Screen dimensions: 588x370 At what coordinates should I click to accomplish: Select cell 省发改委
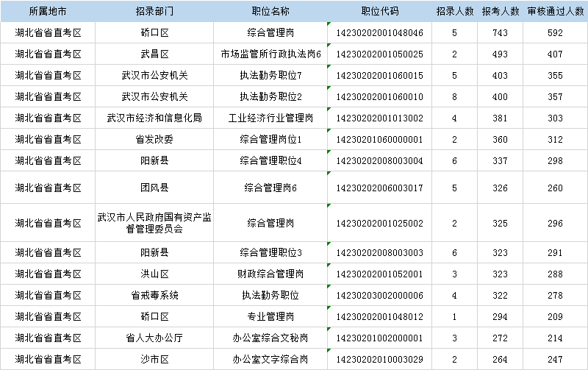(x=154, y=140)
